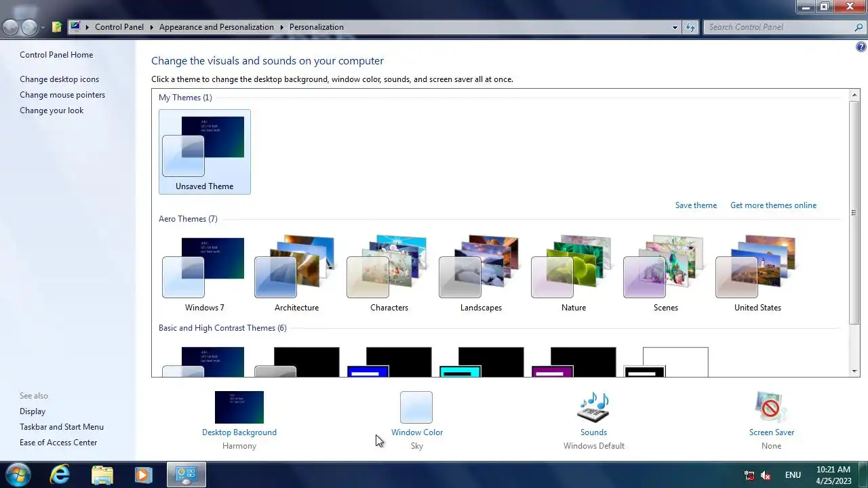Click the Save theme link
The height and width of the screenshot is (488, 868).
coord(696,205)
